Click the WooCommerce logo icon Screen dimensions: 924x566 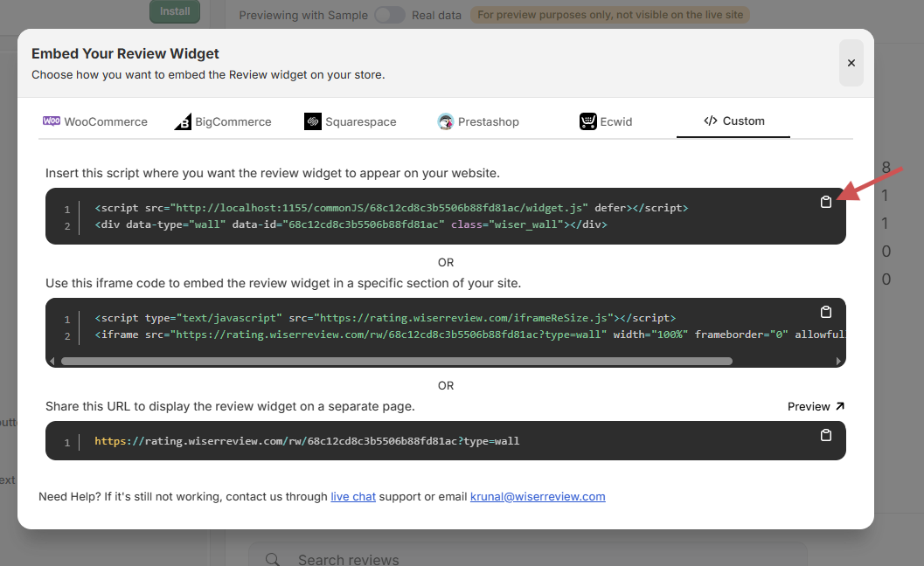52,121
